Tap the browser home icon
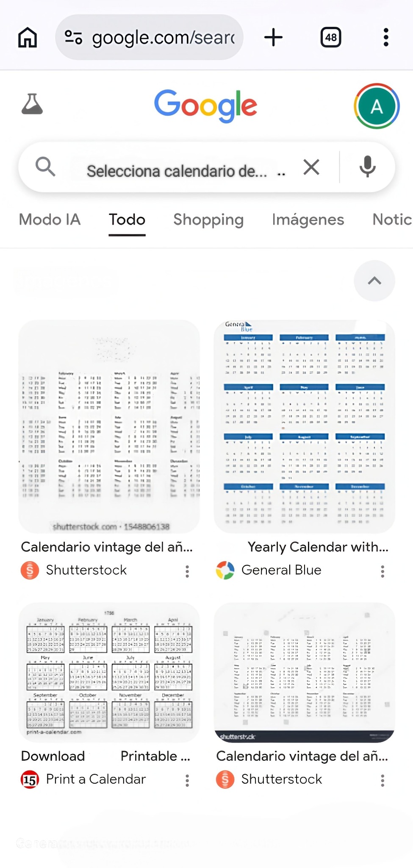 click(x=28, y=37)
